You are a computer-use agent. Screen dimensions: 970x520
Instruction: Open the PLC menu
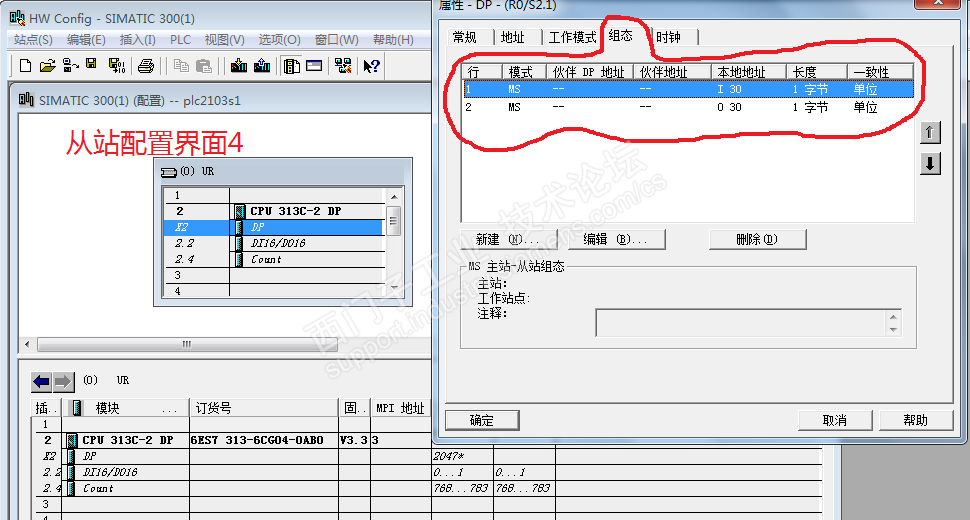(x=181, y=40)
